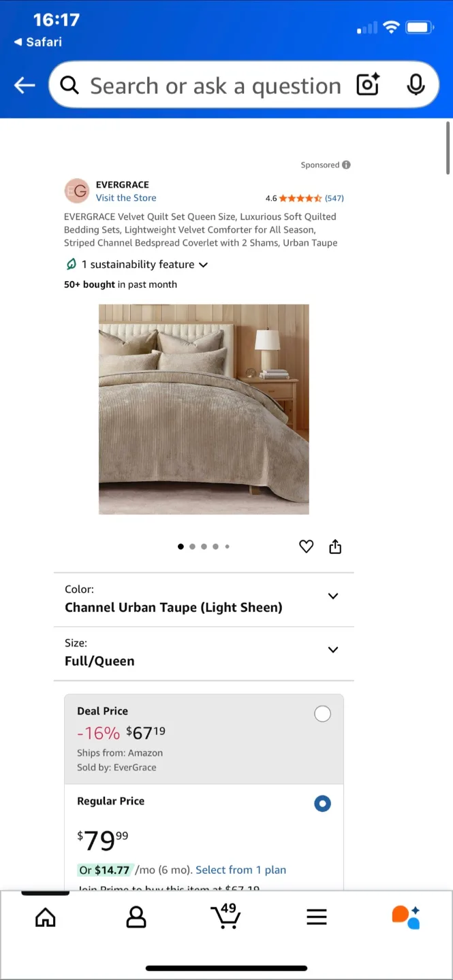
Task: Tap the microphone voice search icon
Action: pyautogui.click(x=416, y=85)
